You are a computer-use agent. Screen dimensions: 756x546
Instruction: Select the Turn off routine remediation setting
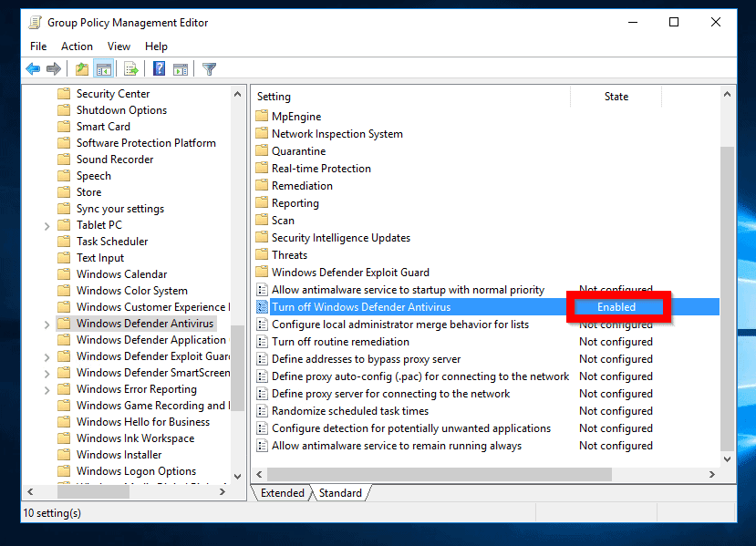(x=340, y=342)
